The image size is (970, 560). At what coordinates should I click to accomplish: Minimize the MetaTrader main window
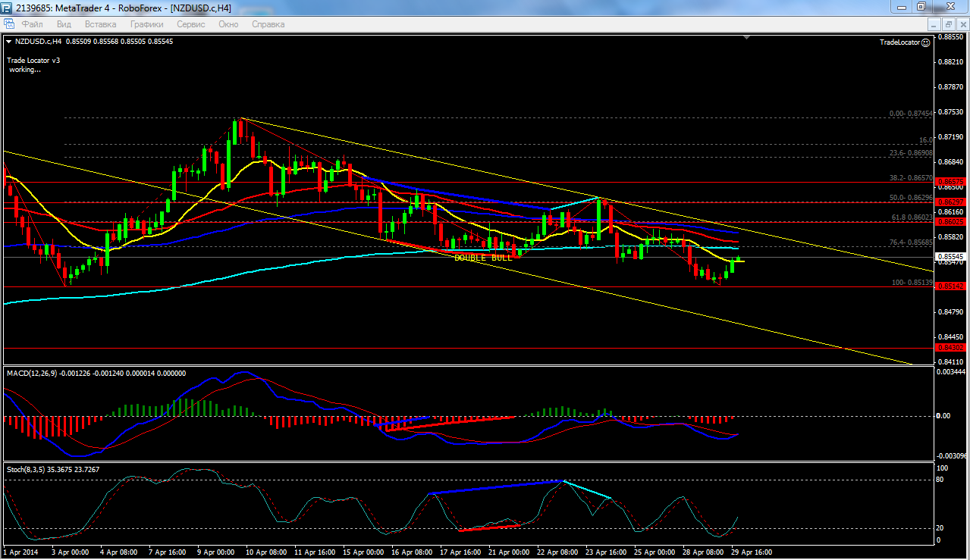coord(900,7)
